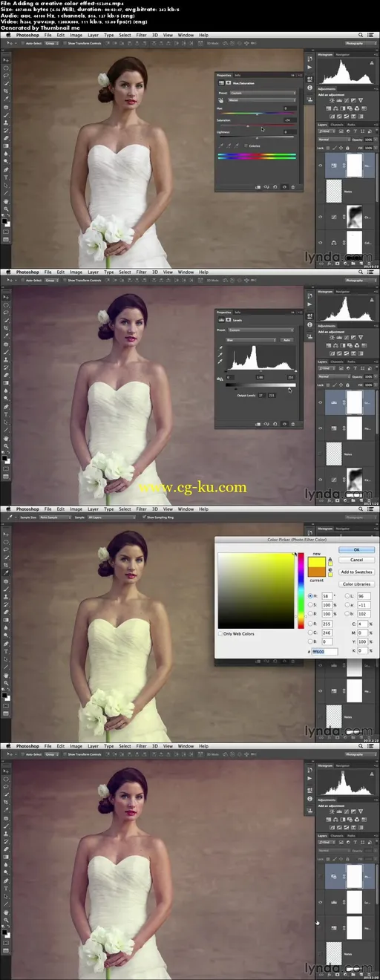Viewport: 380px width, 980px height.
Task: Click the add-to-sample eyedropper in Hue/Saturation
Action: click(229, 146)
